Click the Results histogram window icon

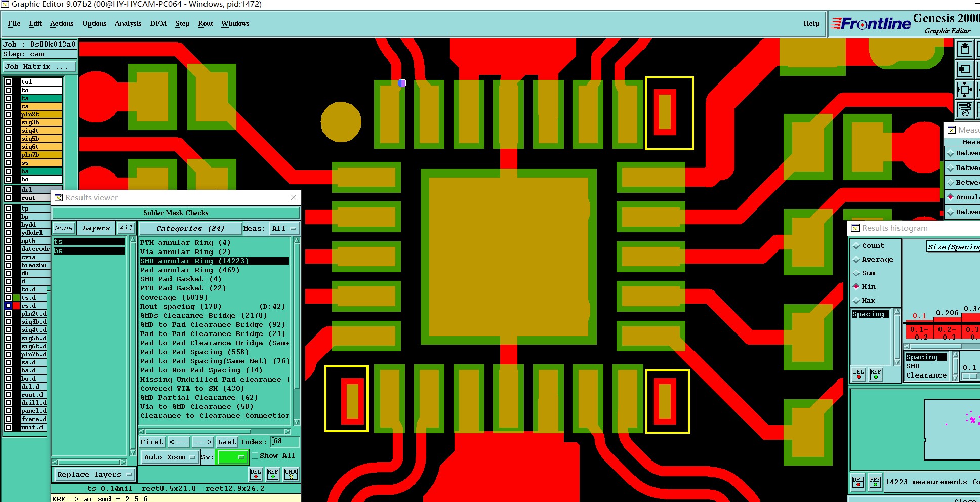(855, 228)
